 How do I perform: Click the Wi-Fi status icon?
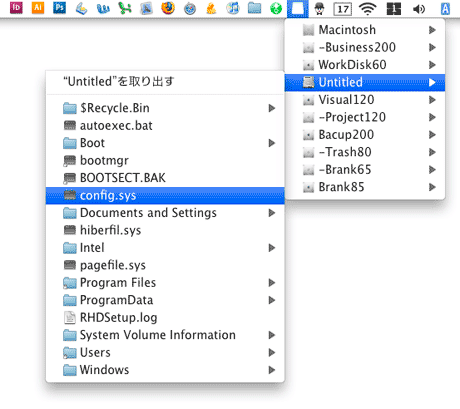(x=367, y=9)
